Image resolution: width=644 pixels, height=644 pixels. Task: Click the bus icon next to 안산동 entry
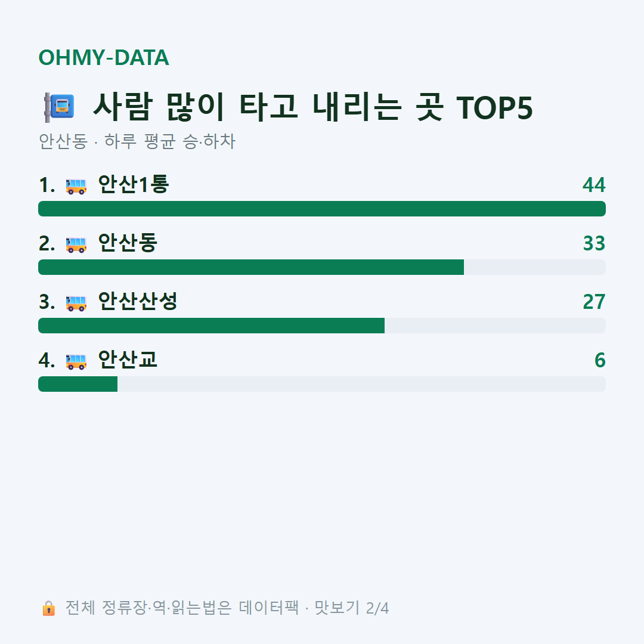[x=76, y=244]
